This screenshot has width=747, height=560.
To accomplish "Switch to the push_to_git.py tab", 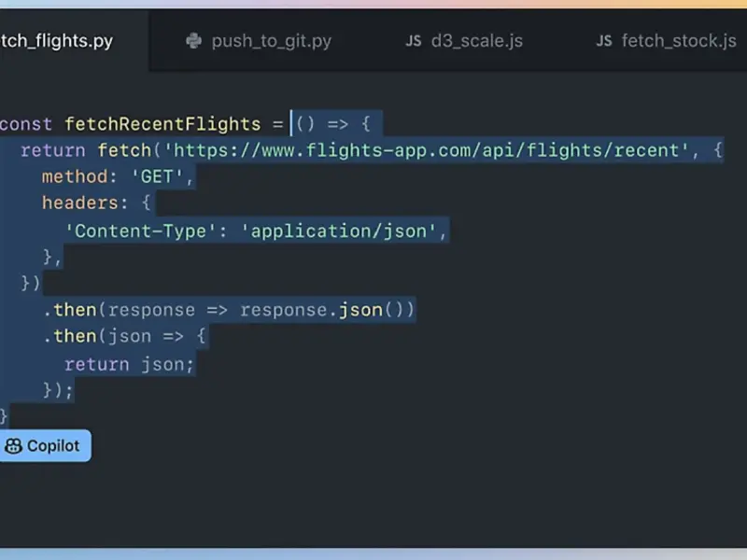I will pyautogui.click(x=259, y=41).
